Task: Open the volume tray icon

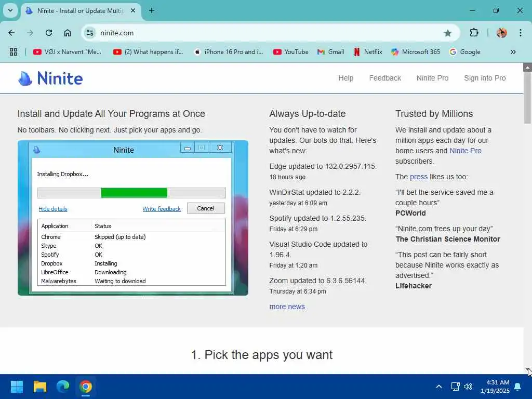Action: 468,387
